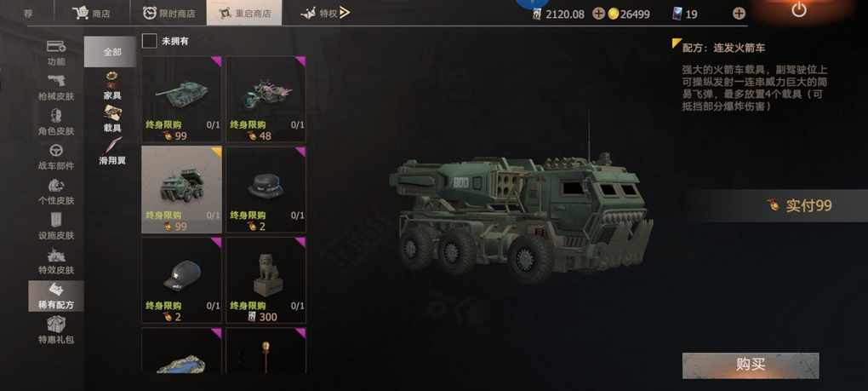Toggle the 未拥有 not-owned checkbox
The width and height of the screenshot is (868, 391).
click(x=150, y=41)
